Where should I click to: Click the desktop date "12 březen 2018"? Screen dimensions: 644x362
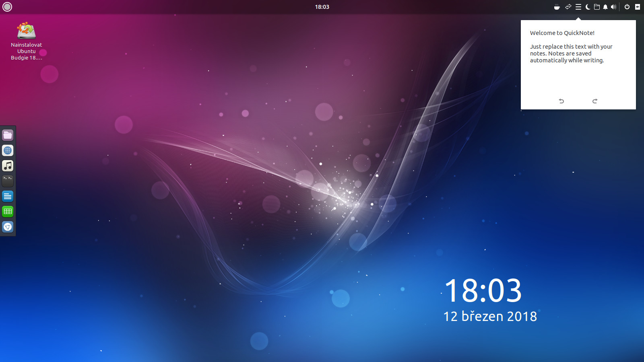[x=490, y=316]
